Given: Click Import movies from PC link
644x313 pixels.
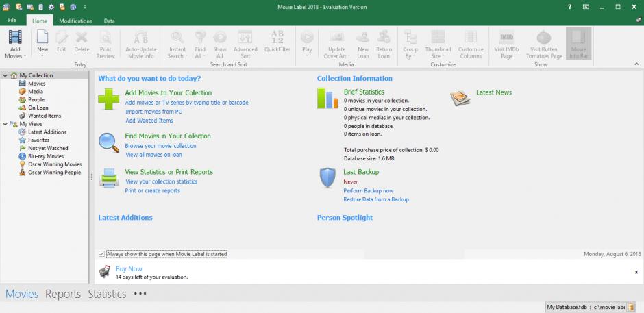Looking at the screenshot, I should 153,112.
